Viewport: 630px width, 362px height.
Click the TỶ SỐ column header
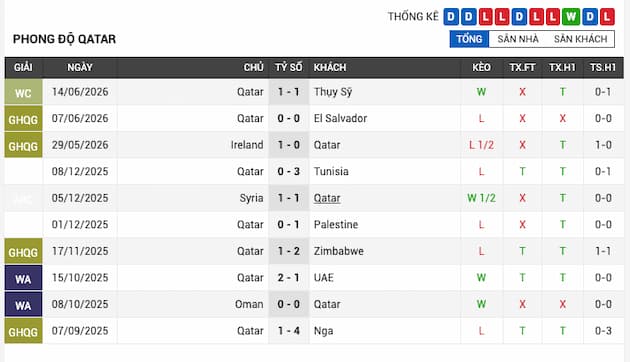(x=288, y=67)
